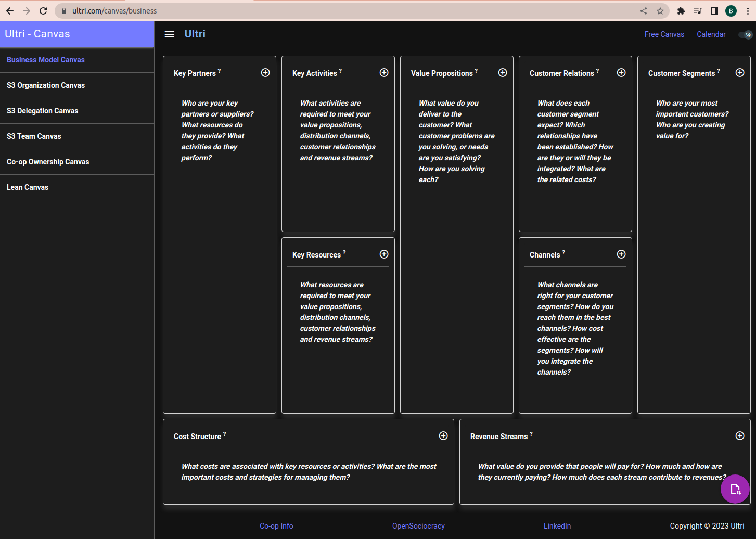The width and height of the screenshot is (756, 539).
Task: Open Lean Canvas from sidebar
Action: point(77,187)
